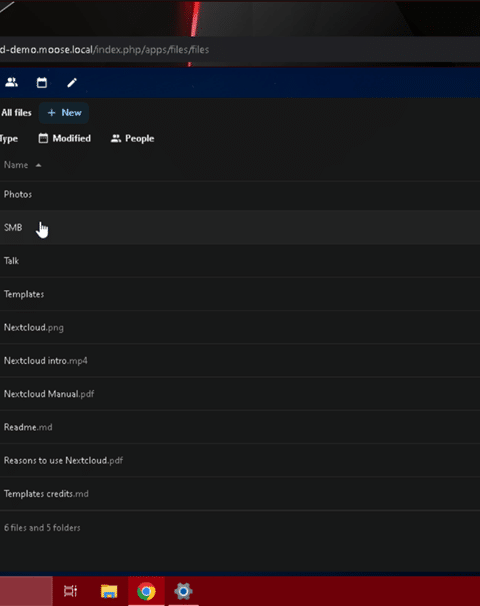Open Nextcloud intro.mp4 file

click(46, 361)
